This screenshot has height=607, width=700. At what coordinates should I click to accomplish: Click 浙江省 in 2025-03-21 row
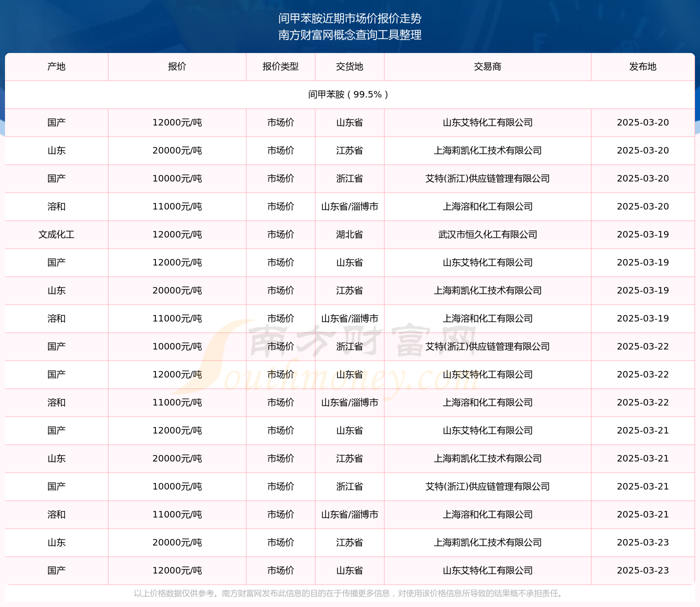(x=349, y=486)
